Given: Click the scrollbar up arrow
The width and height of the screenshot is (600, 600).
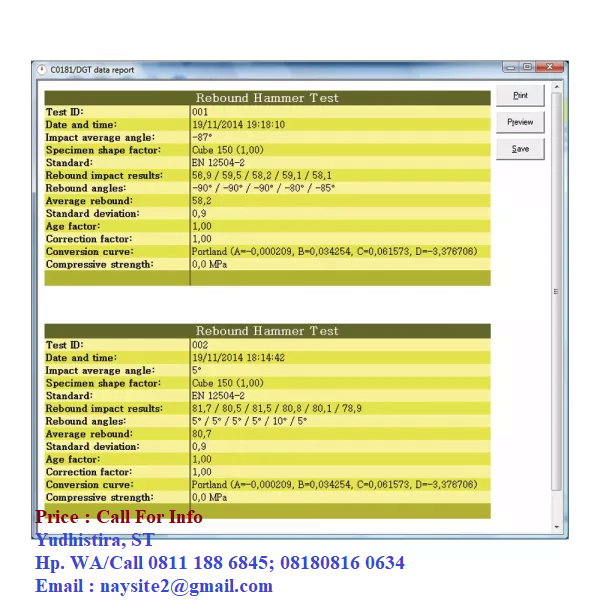Looking at the screenshot, I should tap(557, 87).
